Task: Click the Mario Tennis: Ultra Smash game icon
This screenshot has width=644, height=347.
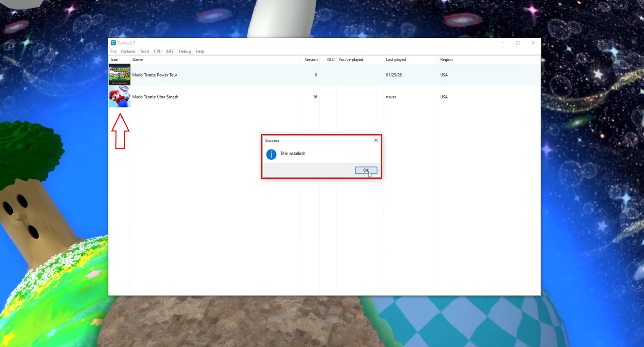Action: point(119,97)
